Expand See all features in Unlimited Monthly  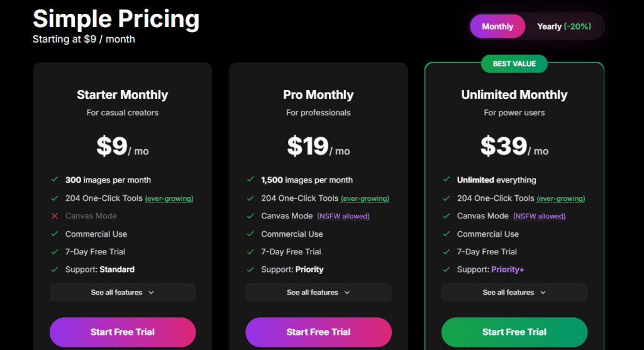click(x=514, y=292)
